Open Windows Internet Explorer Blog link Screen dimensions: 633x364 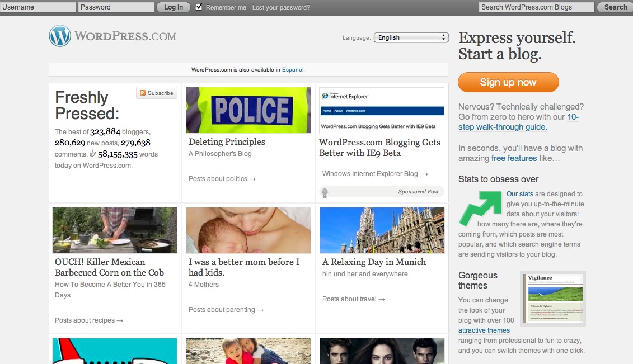(x=375, y=174)
